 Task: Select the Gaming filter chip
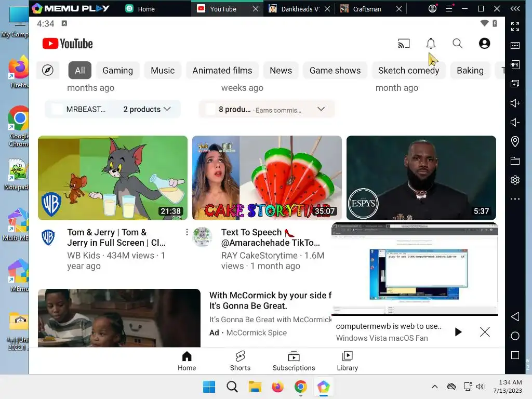coord(118,70)
